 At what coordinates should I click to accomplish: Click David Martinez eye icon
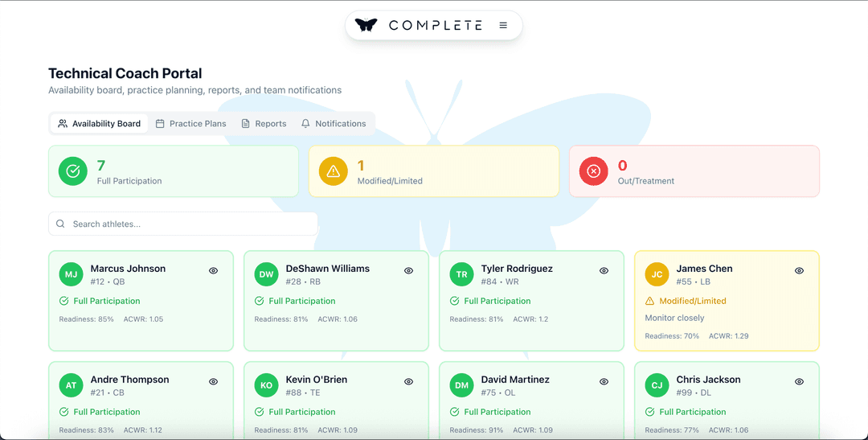click(x=604, y=381)
